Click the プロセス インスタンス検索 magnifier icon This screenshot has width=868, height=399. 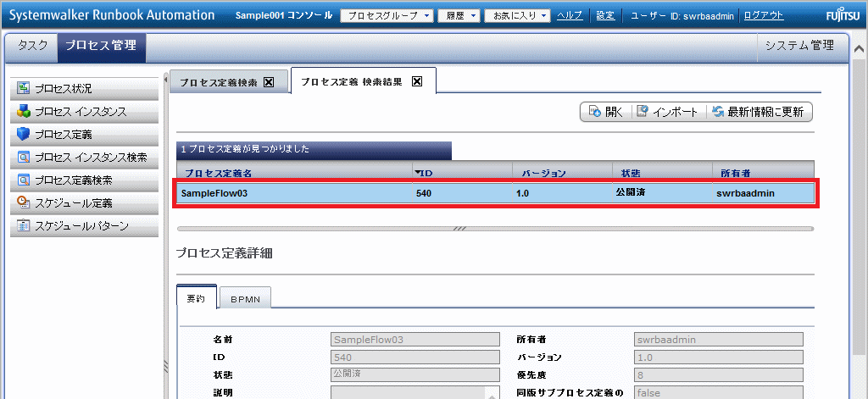(24, 158)
